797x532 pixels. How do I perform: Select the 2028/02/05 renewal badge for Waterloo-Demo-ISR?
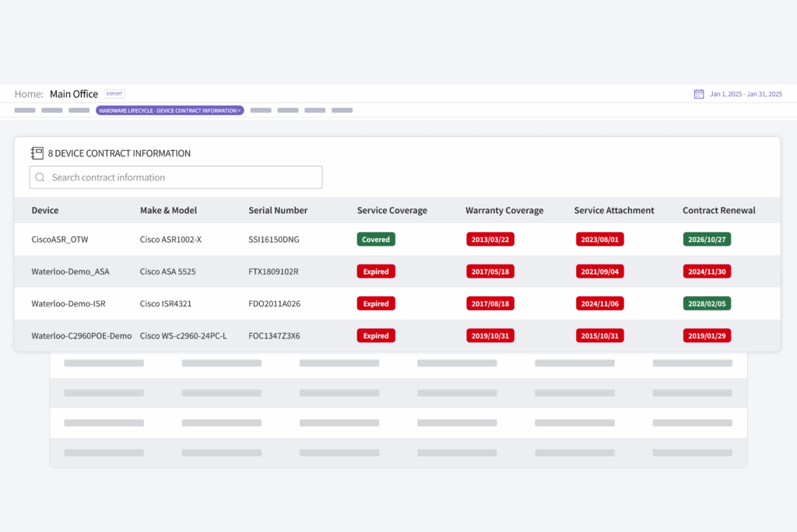pos(707,303)
